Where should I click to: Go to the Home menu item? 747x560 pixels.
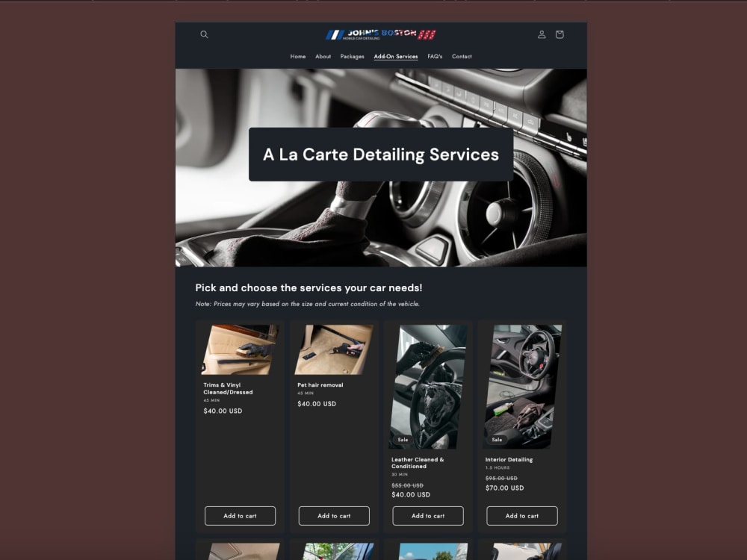(x=298, y=56)
